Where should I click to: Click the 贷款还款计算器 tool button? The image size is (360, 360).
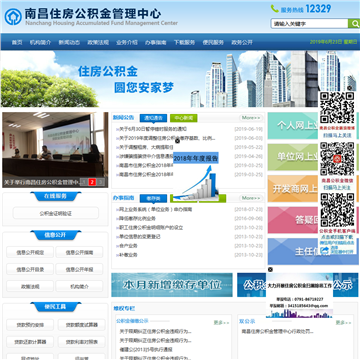(x=31, y=342)
